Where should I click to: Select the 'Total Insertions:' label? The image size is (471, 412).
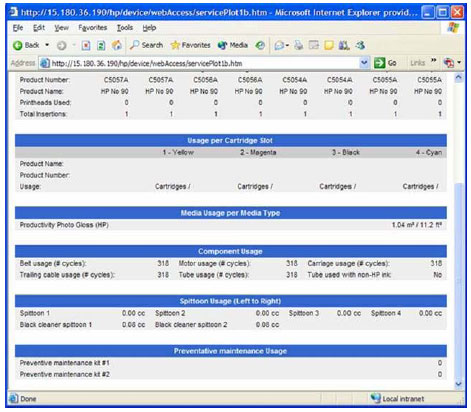pyautogui.click(x=43, y=114)
